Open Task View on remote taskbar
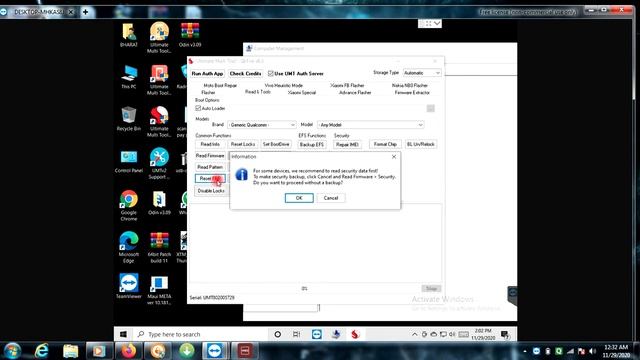Viewport: 640px width, 360px height. (x=297, y=334)
